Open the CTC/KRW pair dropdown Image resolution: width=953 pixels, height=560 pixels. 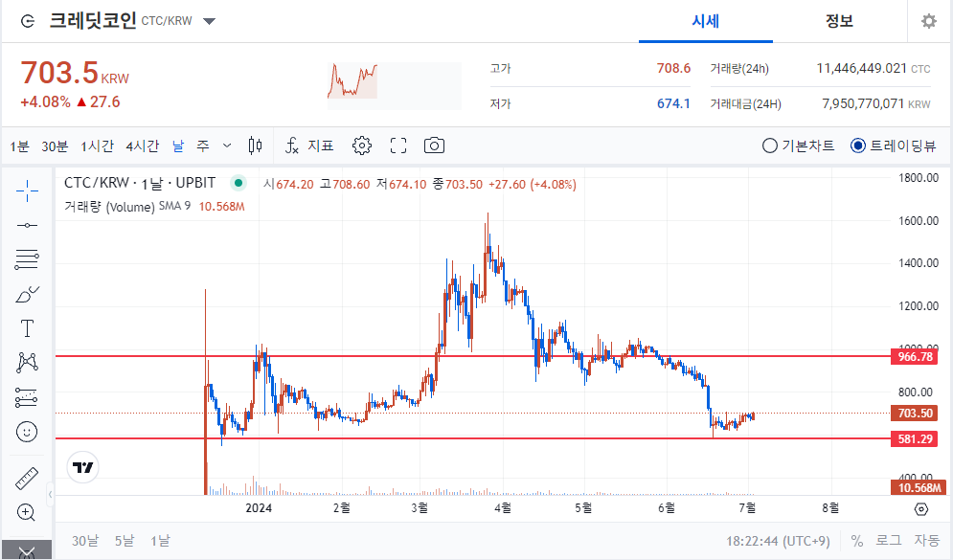click(209, 19)
